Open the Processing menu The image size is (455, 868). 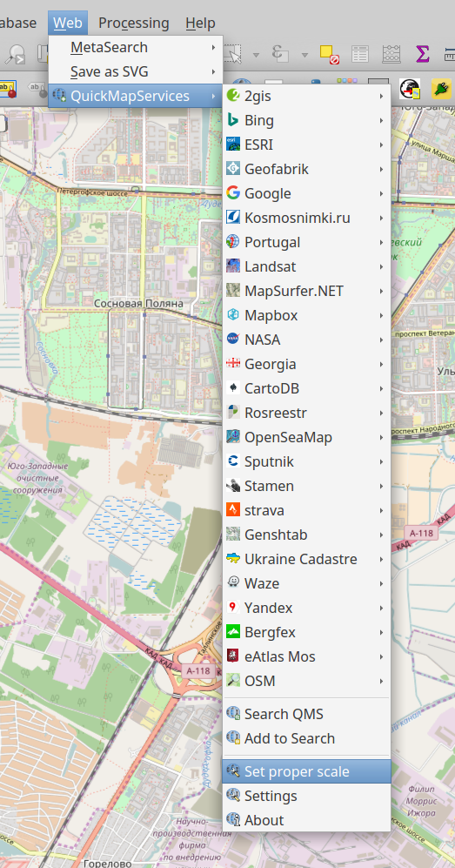(x=133, y=24)
